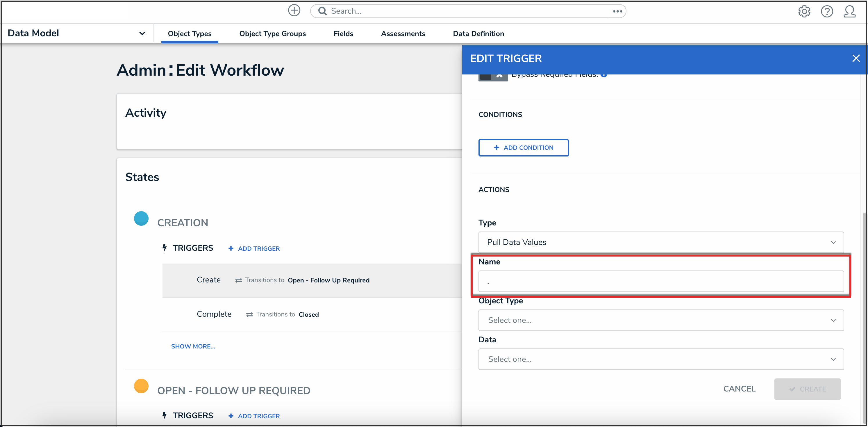Click the Cancel button
This screenshot has width=868, height=427.
[739, 389]
